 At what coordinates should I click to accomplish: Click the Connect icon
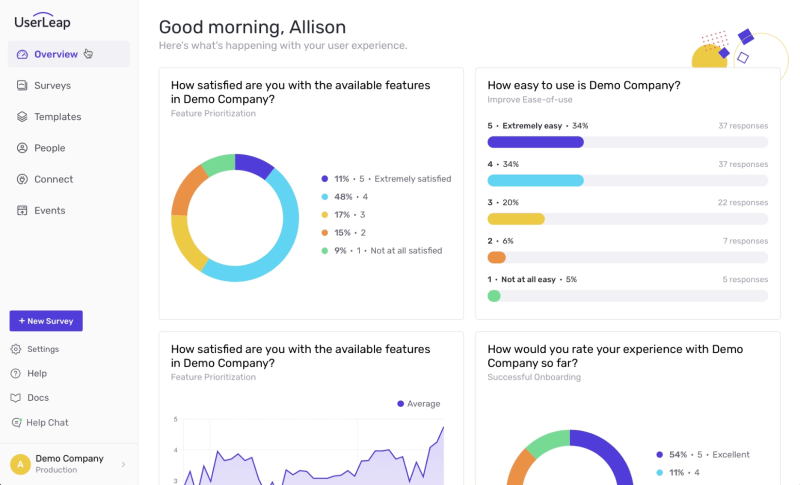point(22,179)
